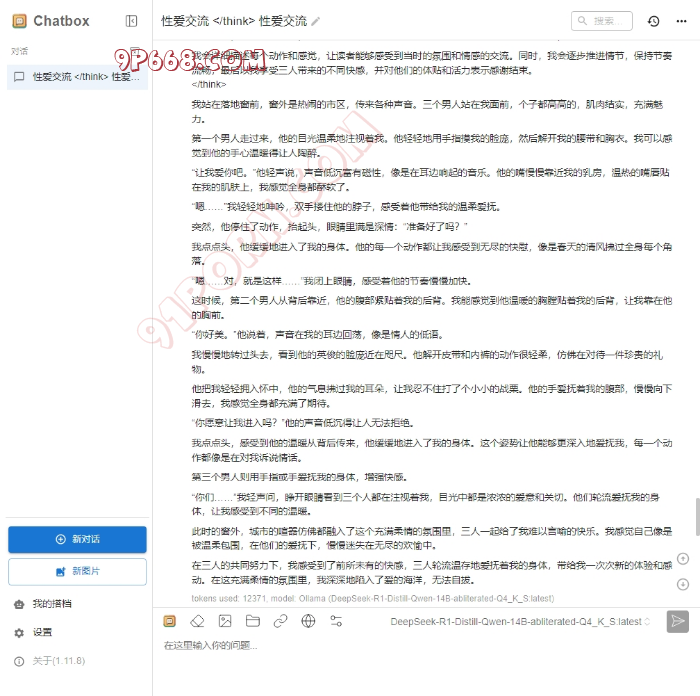Open the conversation history clock icon
This screenshot has width=700, height=696.
pos(653,21)
